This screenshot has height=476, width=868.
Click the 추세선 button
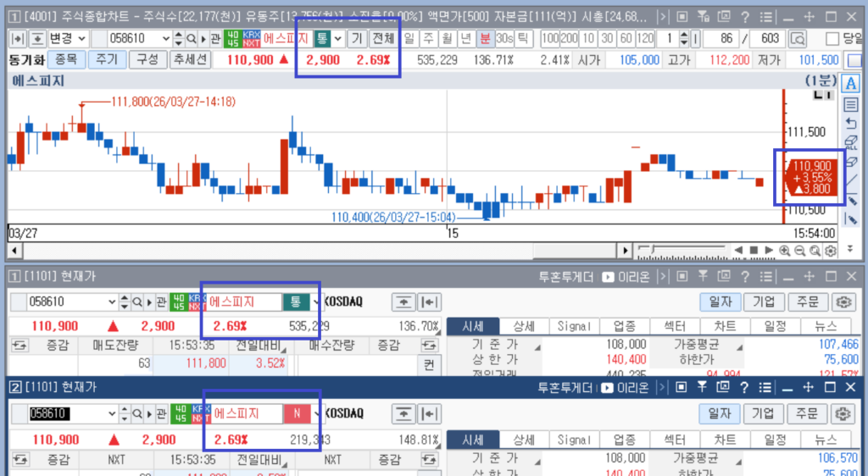coord(189,59)
